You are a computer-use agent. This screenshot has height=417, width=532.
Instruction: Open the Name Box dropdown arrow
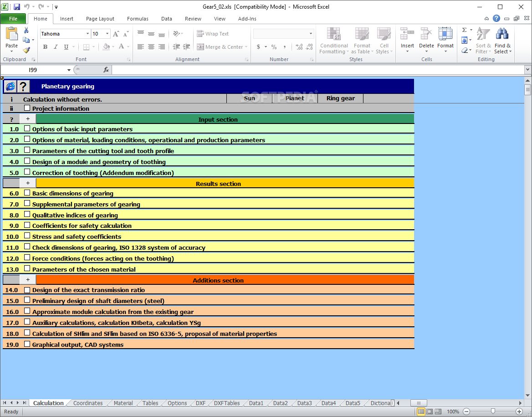coord(69,70)
